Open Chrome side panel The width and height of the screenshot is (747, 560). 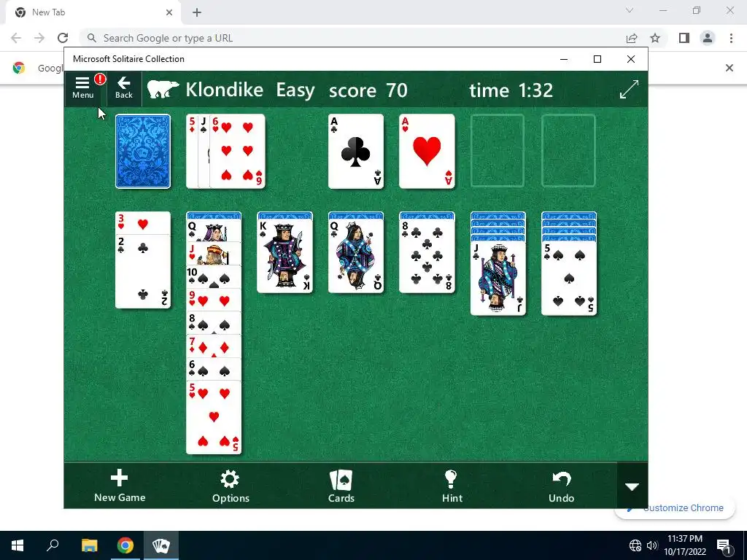(x=684, y=38)
